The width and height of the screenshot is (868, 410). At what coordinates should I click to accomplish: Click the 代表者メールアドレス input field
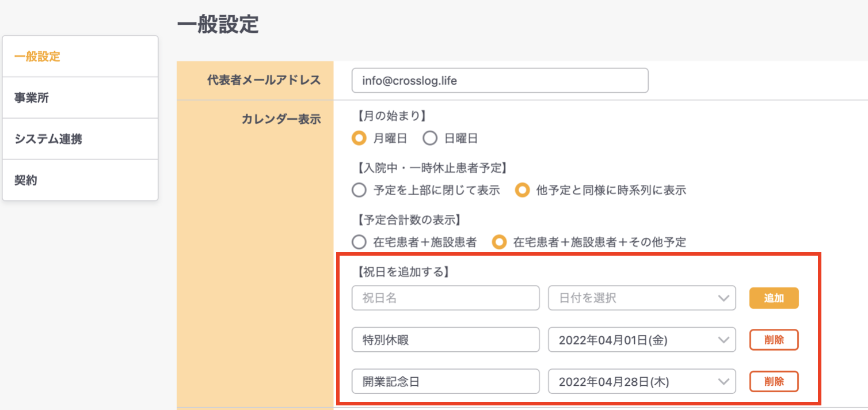tap(500, 81)
